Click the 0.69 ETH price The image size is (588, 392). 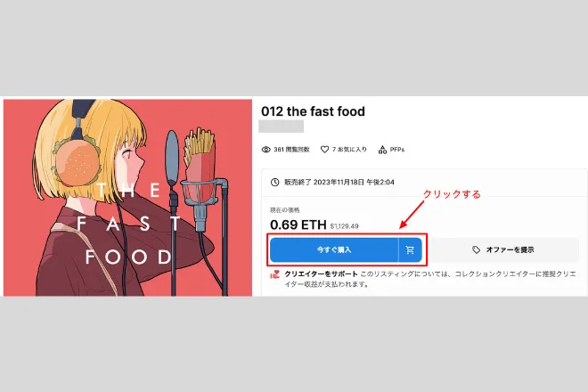tap(298, 225)
